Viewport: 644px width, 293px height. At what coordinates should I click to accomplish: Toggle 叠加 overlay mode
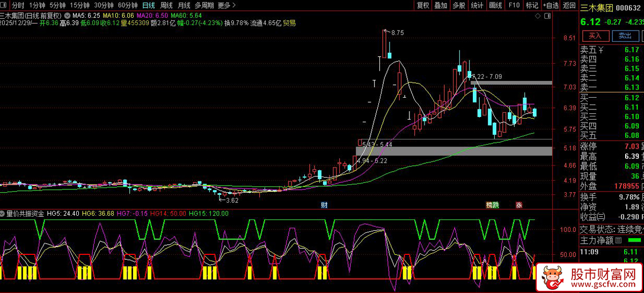[x=441, y=5]
